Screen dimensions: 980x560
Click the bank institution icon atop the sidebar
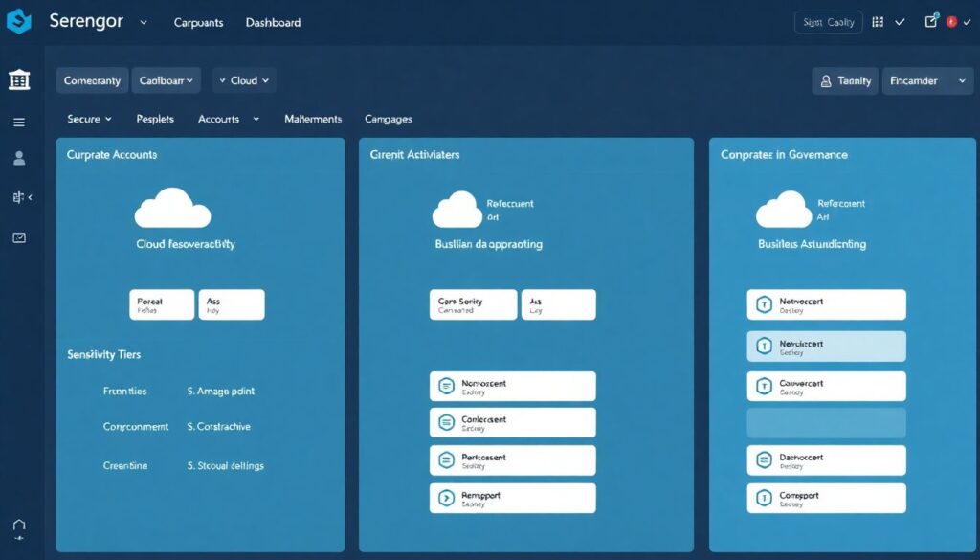point(19,80)
